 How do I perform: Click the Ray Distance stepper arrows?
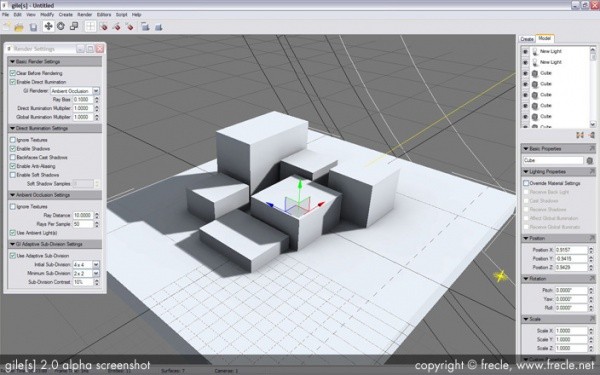pos(96,215)
